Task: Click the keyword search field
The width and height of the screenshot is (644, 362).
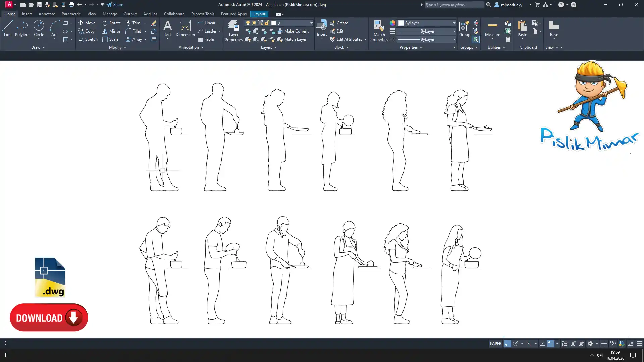Action: [x=453, y=5]
